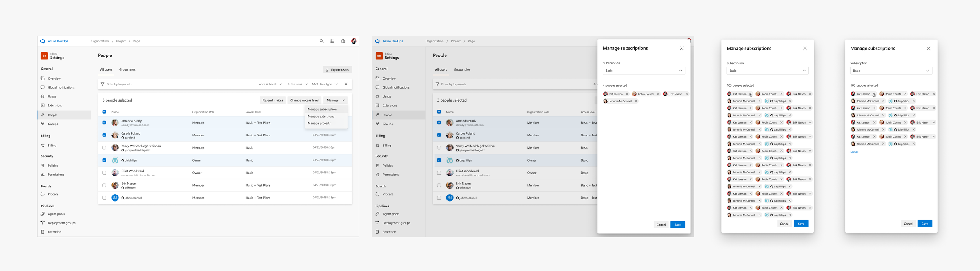Remove Kat Larsson chip in the 4-people dialog

point(627,94)
